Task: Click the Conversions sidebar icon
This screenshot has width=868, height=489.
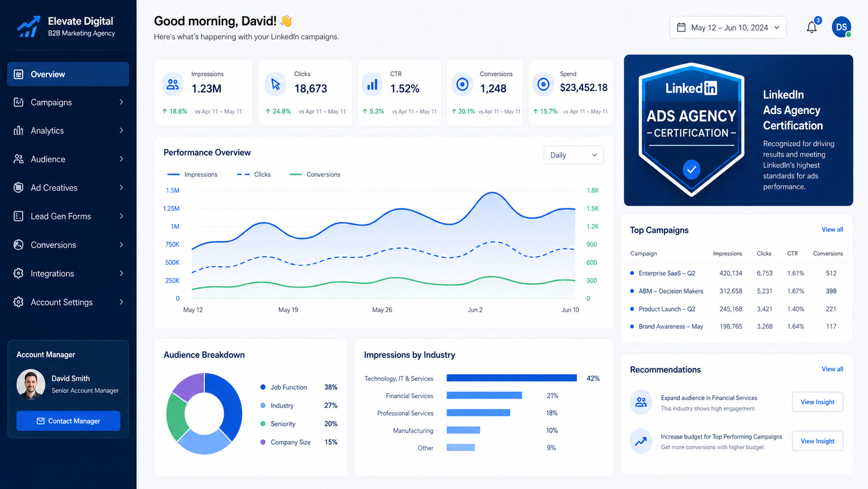Action: coord(19,245)
